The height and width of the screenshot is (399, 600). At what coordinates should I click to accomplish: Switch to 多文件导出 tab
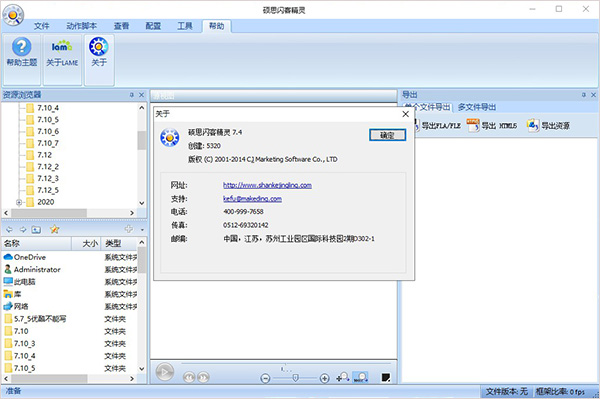pyautogui.click(x=477, y=107)
